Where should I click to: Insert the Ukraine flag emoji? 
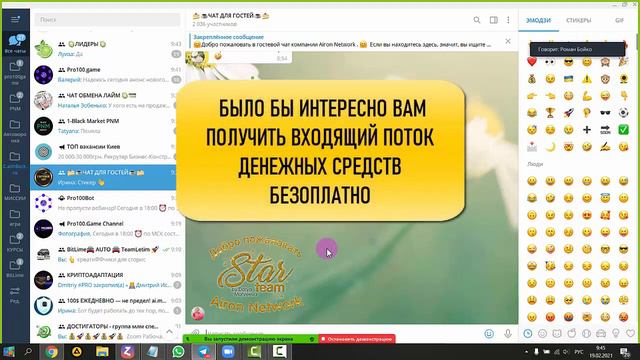pyautogui.click(x=568, y=79)
